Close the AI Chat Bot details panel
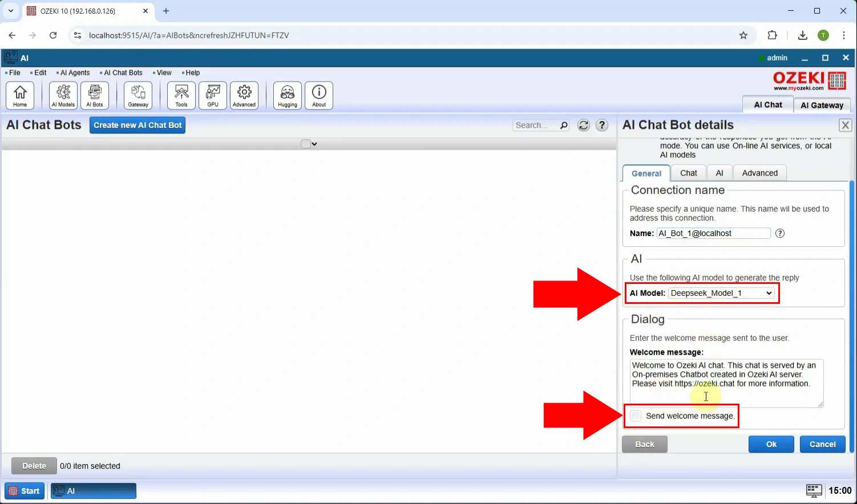The image size is (857, 504). (x=846, y=125)
